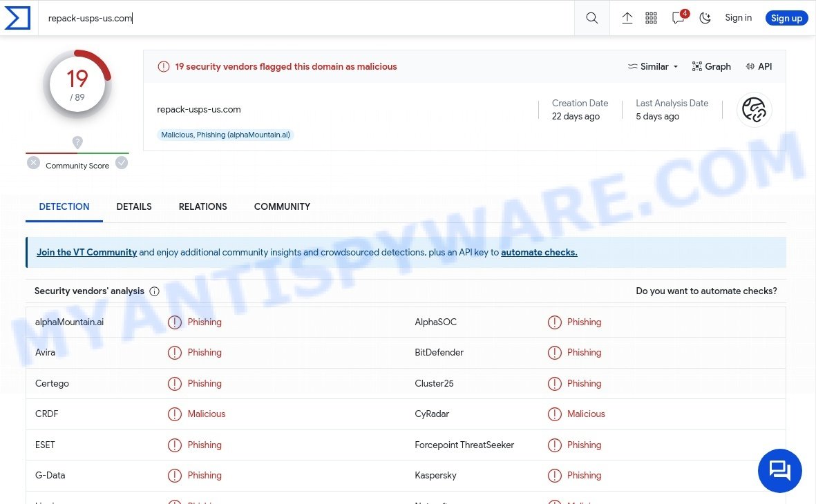The height and width of the screenshot is (504, 816).
Task: Click the Certego phishing alert icon
Action: [x=175, y=384]
